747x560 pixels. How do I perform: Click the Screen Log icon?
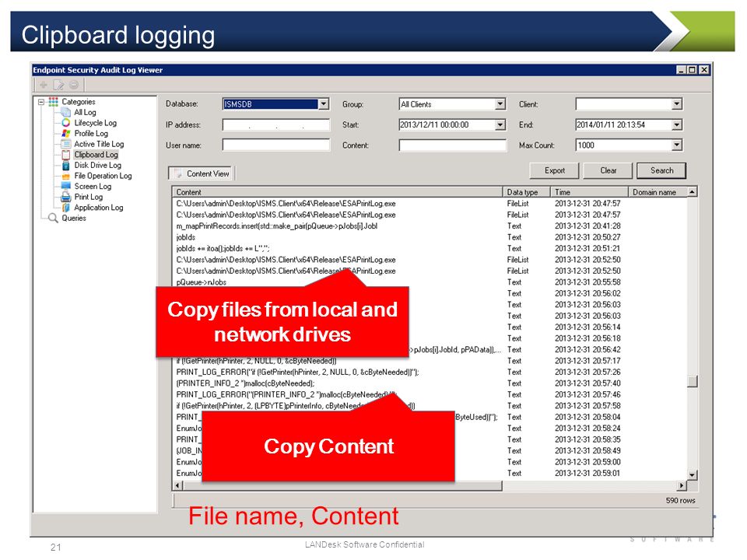65,186
